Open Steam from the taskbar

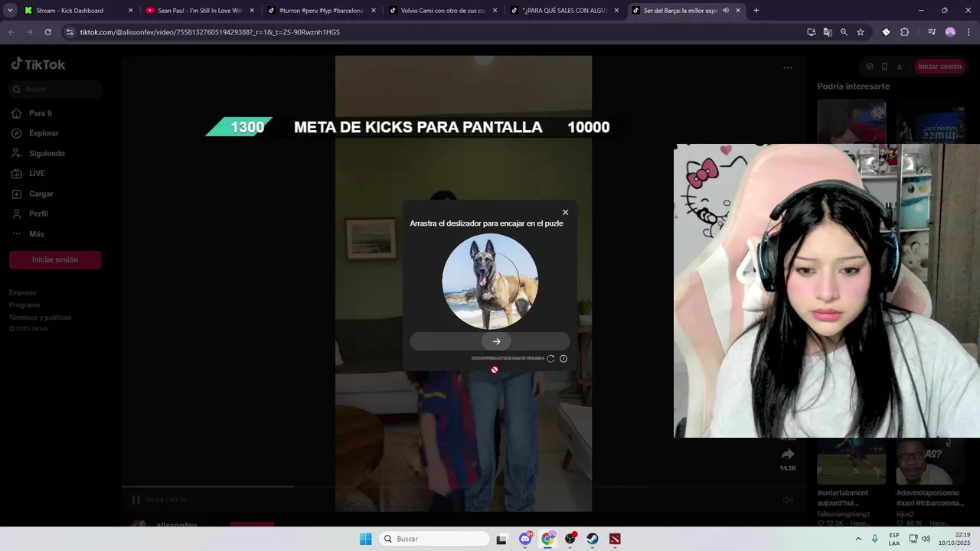593,539
